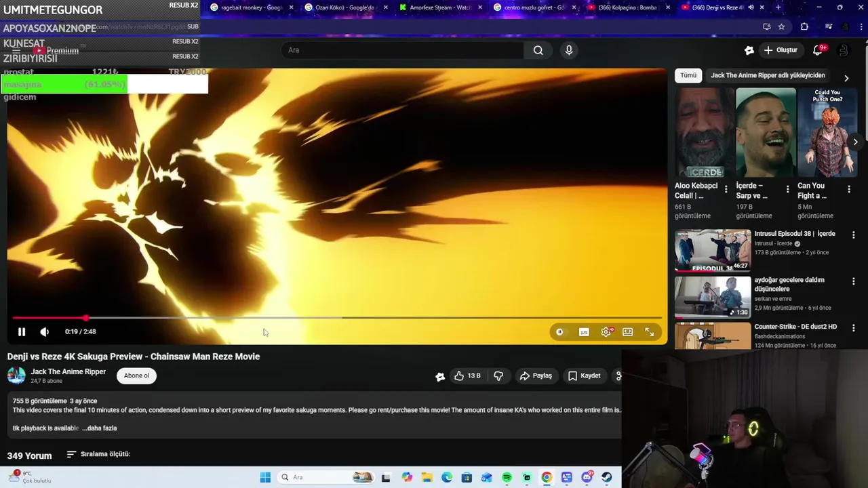The image size is (868, 488).
Task: Click the search magnifier button
Action: click(538, 50)
